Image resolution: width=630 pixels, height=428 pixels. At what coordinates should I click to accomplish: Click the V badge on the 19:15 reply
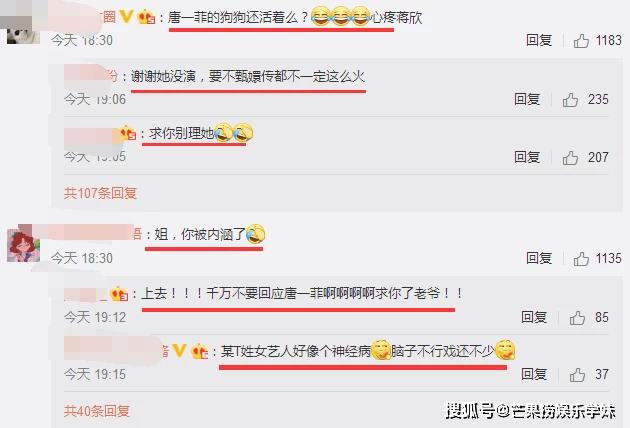click(179, 350)
